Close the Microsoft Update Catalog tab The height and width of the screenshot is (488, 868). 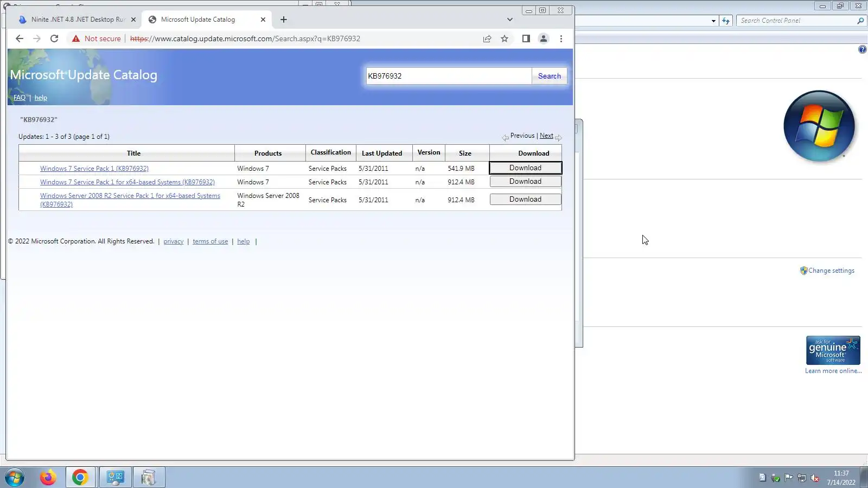pyautogui.click(x=263, y=20)
